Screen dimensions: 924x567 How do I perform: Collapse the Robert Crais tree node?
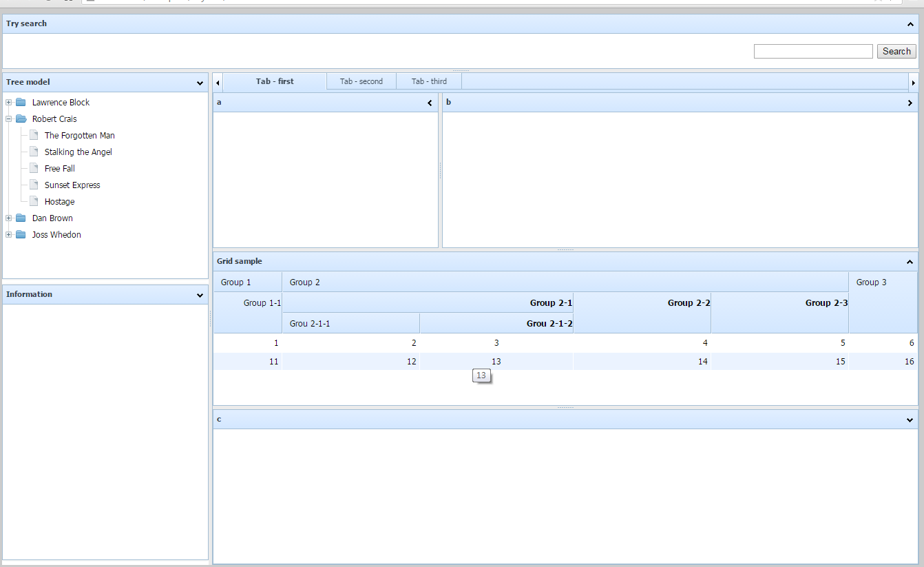[8, 118]
